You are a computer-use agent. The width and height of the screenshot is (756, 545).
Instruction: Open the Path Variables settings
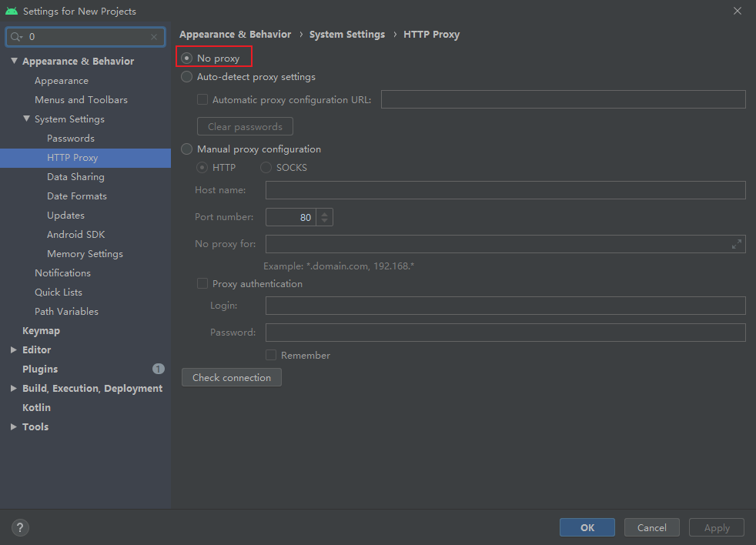(x=66, y=312)
